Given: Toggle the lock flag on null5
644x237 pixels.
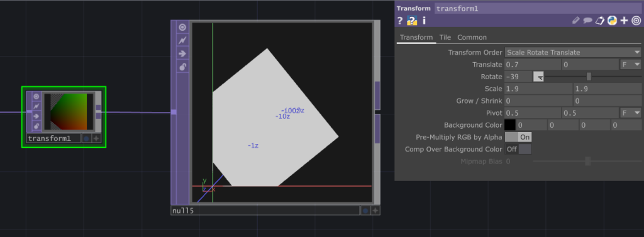Looking at the screenshot, I should coord(182,67).
